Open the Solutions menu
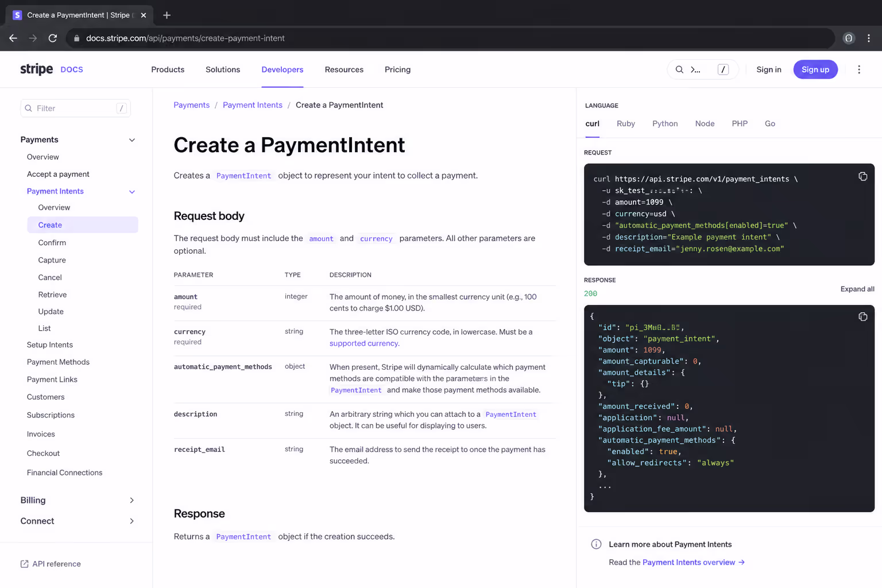Image resolution: width=882 pixels, height=588 pixels. (223, 69)
